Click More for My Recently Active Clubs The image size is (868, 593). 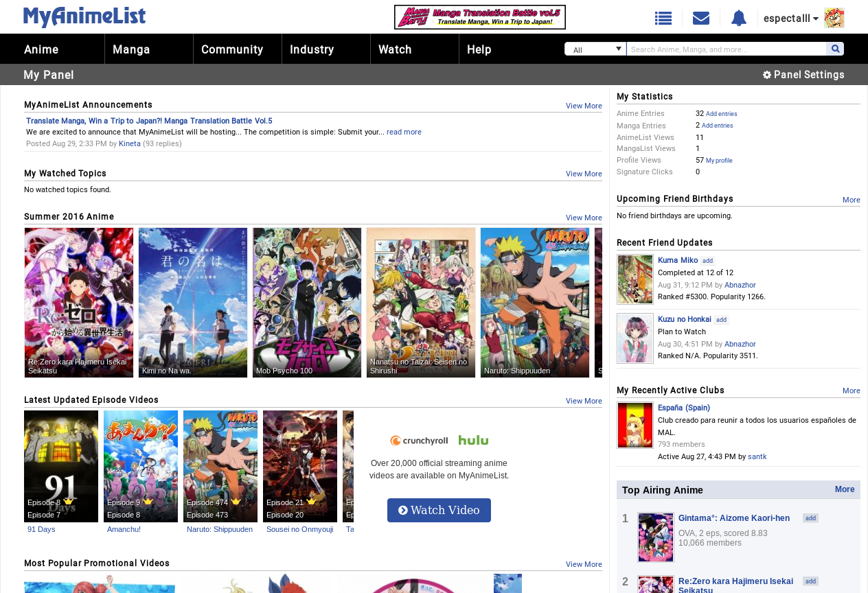click(x=852, y=391)
